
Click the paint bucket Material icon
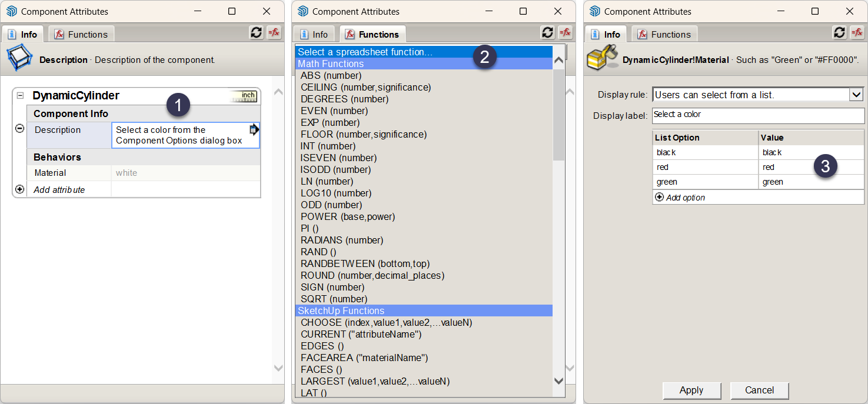click(603, 58)
